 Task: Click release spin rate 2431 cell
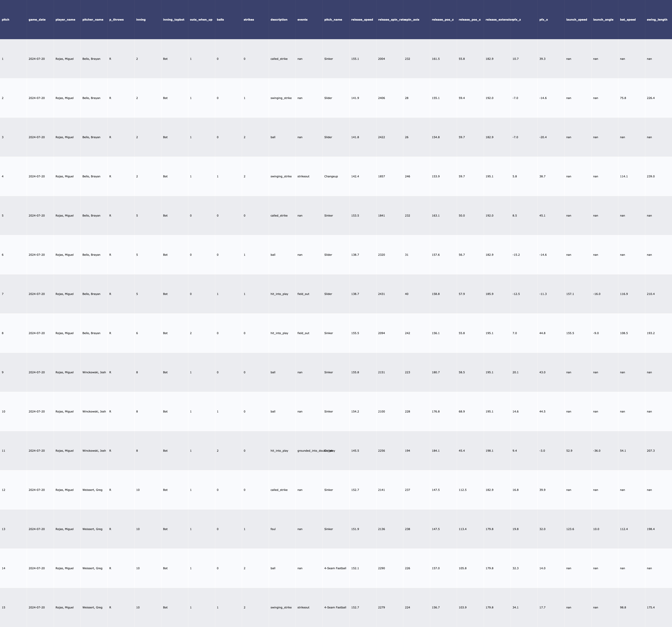(381, 294)
